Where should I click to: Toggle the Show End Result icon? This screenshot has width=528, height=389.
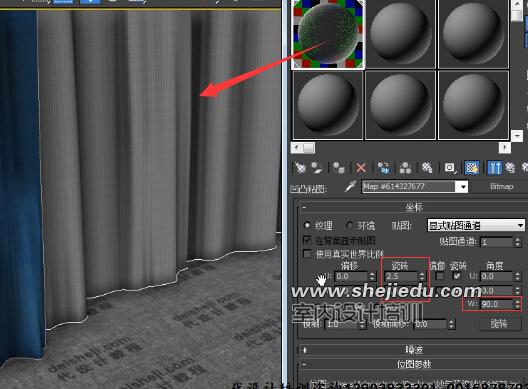pyautogui.click(x=495, y=167)
